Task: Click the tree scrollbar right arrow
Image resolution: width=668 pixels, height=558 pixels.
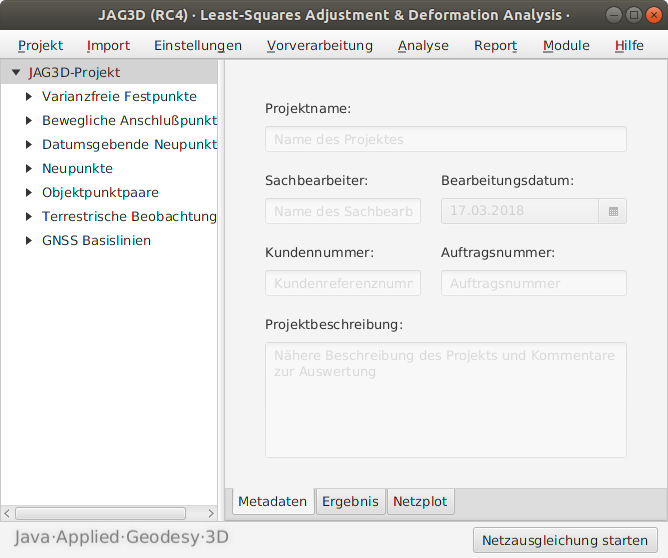Action: click(211, 514)
